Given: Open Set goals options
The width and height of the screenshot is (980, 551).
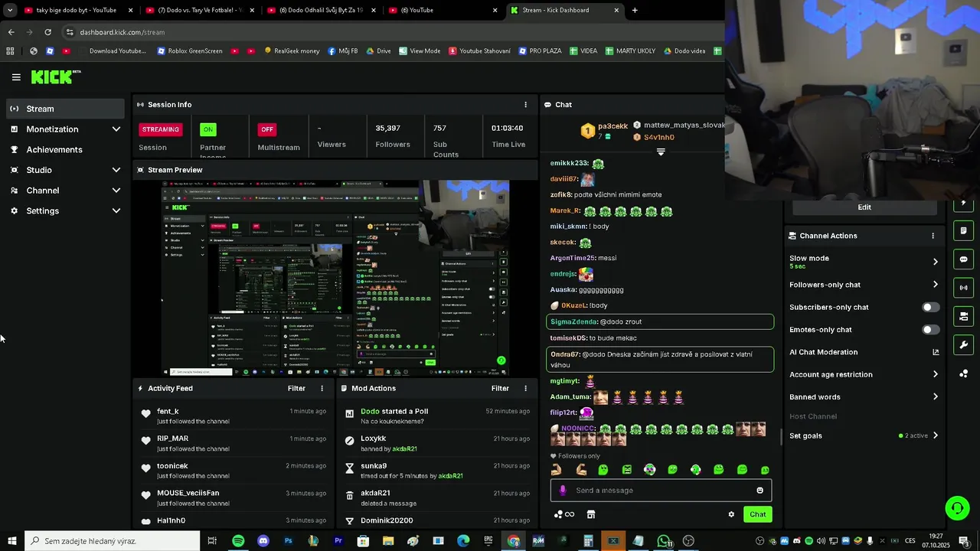Looking at the screenshot, I should tap(864, 436).
